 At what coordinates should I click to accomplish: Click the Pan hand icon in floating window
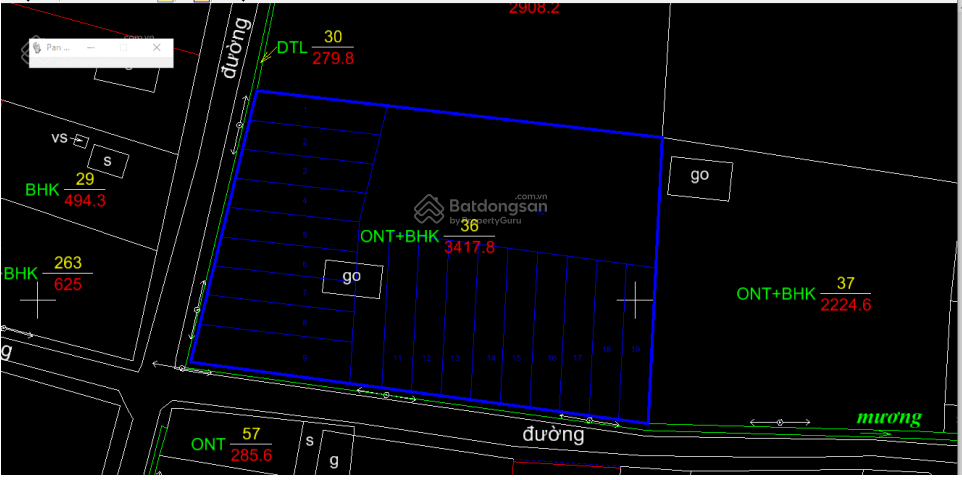[38, 47]
